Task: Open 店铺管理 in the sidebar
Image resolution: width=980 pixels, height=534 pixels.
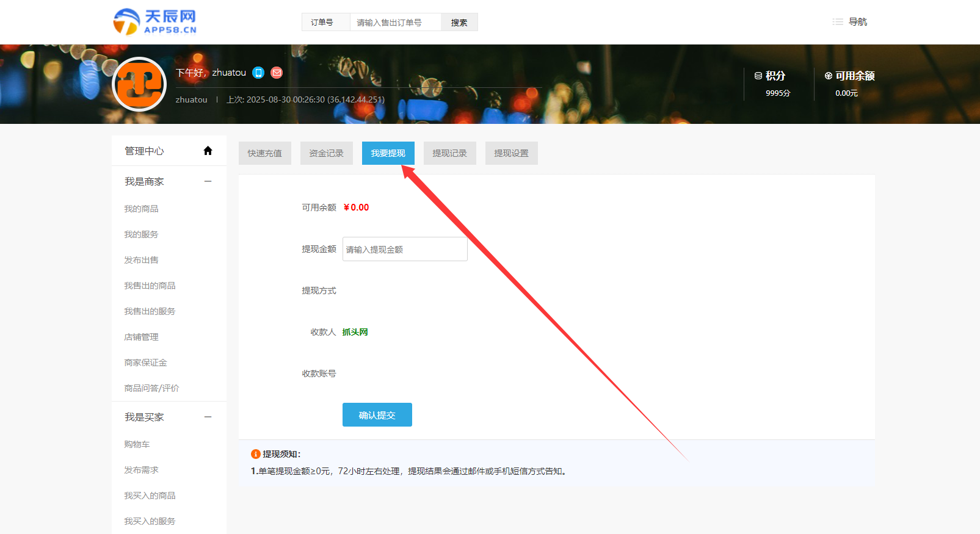Action: point(141,337)
